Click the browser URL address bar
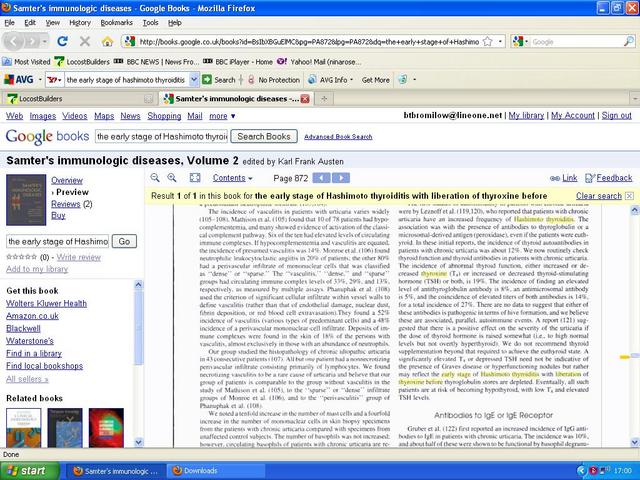Viewport: 640px width, 480px height. click(309, 42)
